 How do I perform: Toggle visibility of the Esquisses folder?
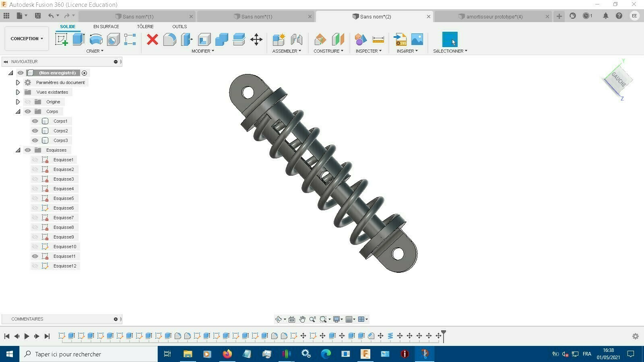[28, 150]
